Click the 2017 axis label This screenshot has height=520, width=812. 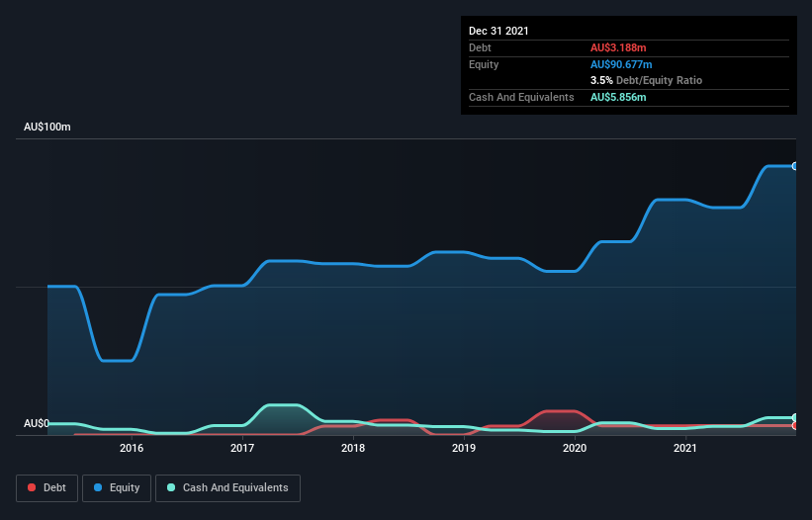click(x=242, y=448)
